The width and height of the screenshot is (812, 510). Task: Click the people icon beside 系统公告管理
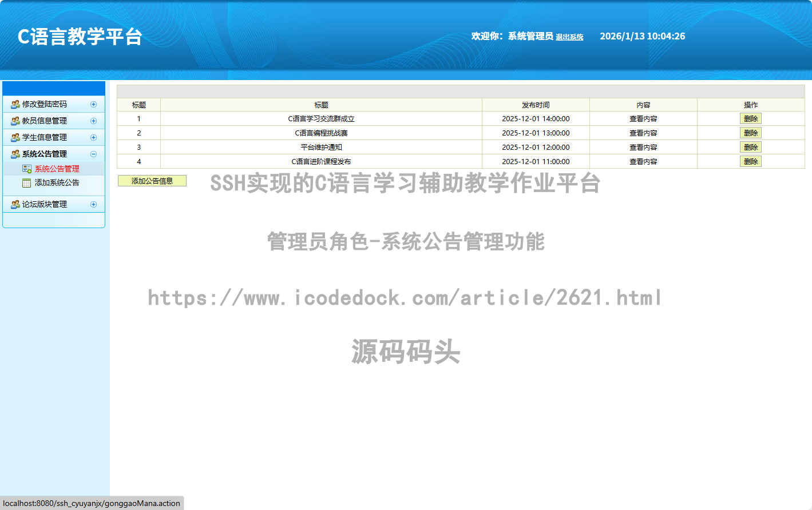[x=16, y=154]
